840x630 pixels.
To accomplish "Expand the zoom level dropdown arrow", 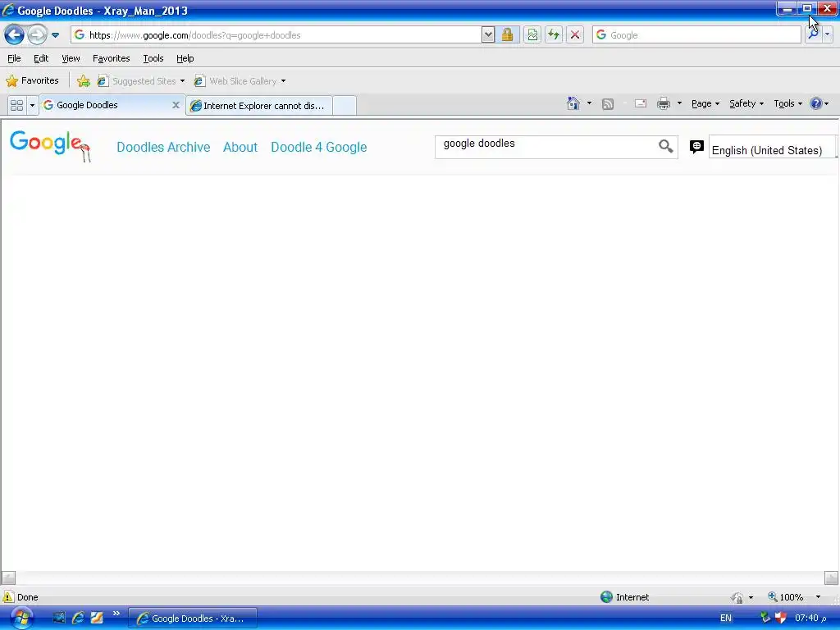I will tap(818, 597).
